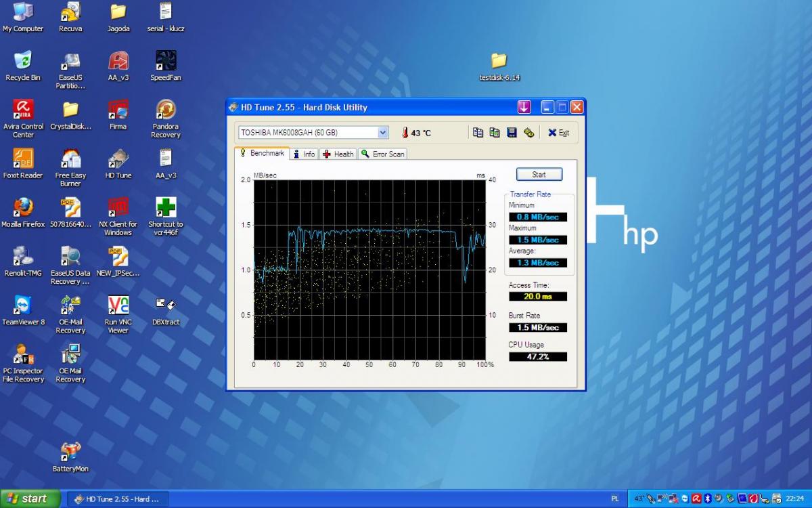
Task: Click the Start benchmark button
Action: (x=539, y=174)
